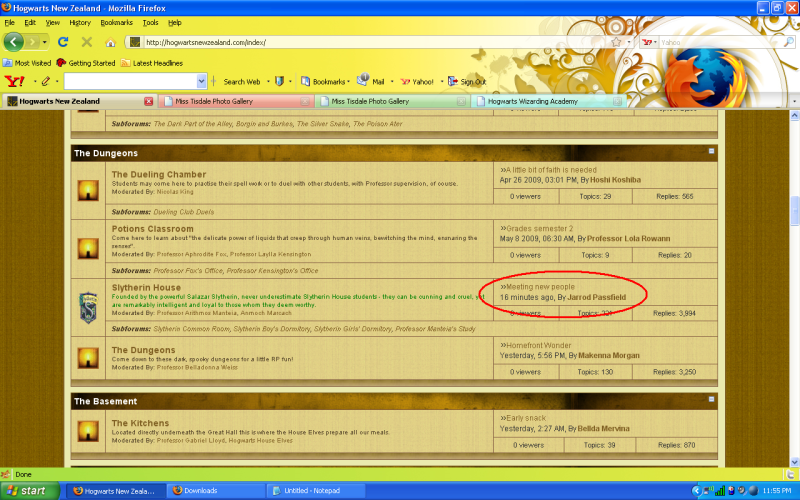The image size is (800, 500).
Task: Click the Dueling Chamber torch icon
Action: (x=88, y=190)
